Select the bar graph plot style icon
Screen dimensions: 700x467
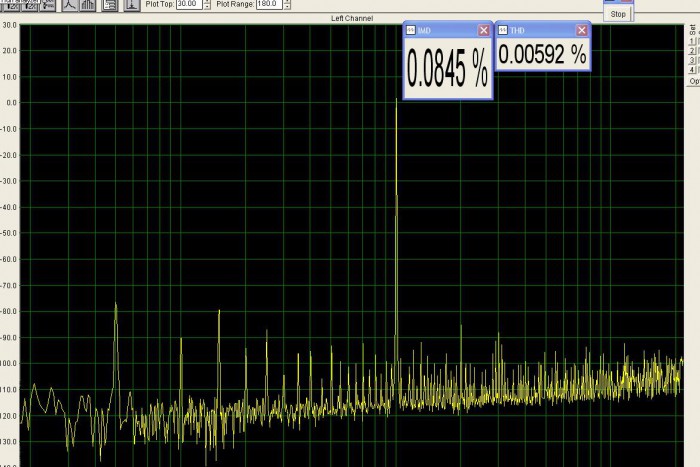88,5
